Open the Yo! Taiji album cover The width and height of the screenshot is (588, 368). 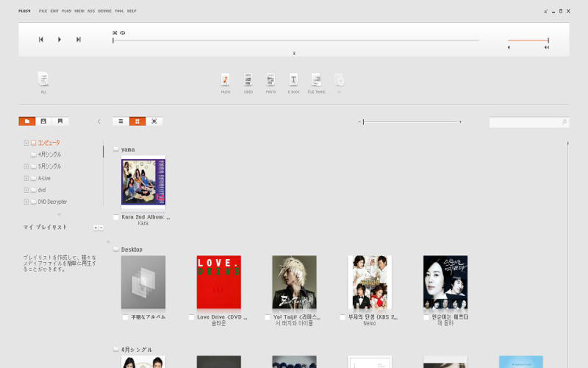coord(294,282)
